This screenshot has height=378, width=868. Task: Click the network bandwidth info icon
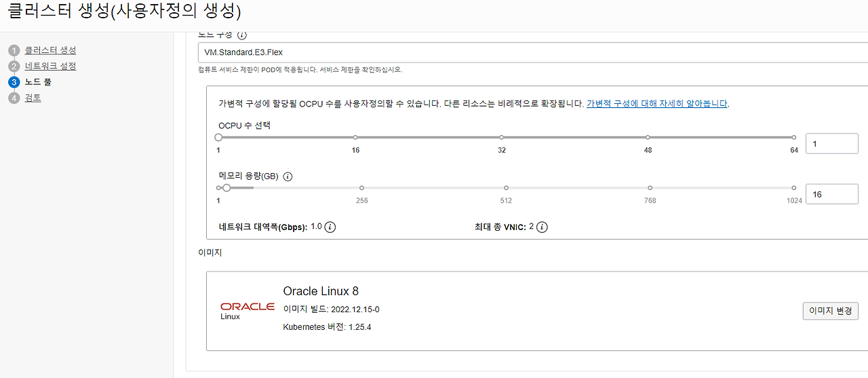[330, 227]
